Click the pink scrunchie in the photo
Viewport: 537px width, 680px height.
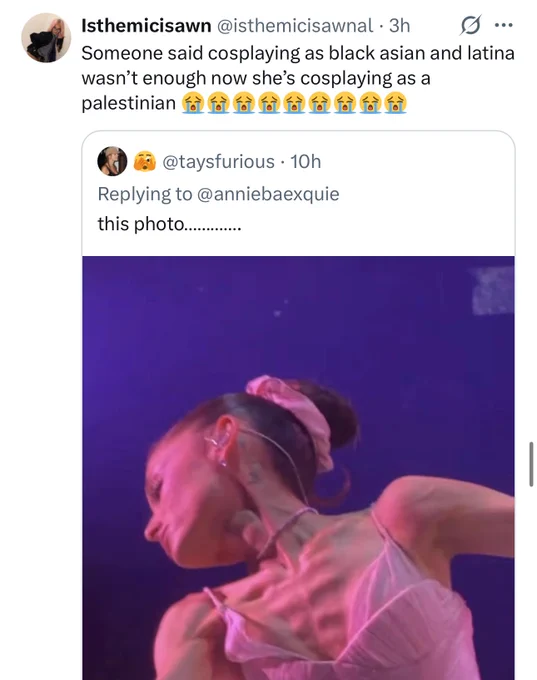(291, 416)
